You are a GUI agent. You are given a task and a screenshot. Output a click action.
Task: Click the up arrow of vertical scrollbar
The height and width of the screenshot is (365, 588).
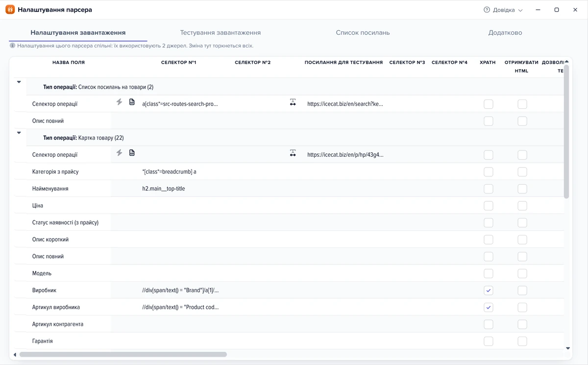[566, 61]
